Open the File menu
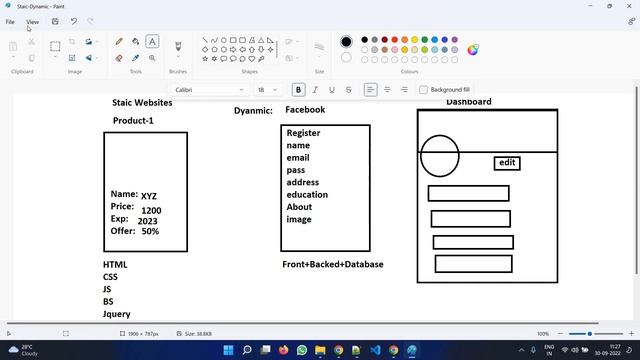This screenshot has width=640, height=360. tap(10, 22)
